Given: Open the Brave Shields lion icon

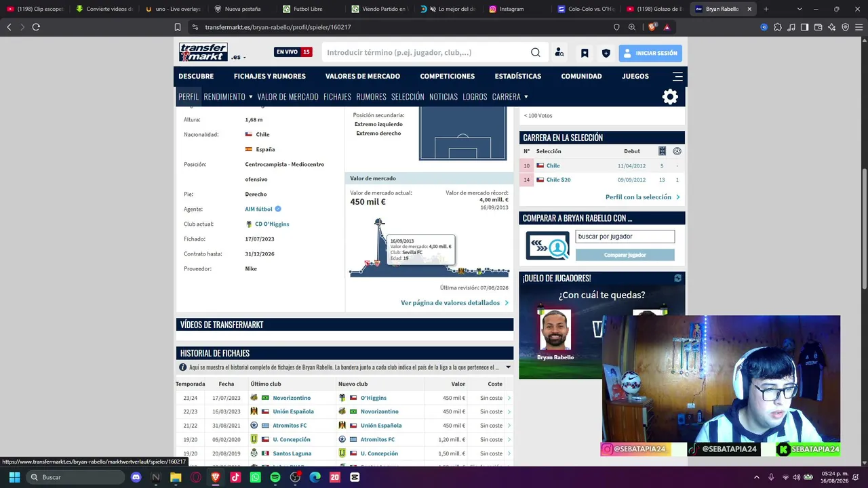Looking at the screenshot, I should [652, 27].
